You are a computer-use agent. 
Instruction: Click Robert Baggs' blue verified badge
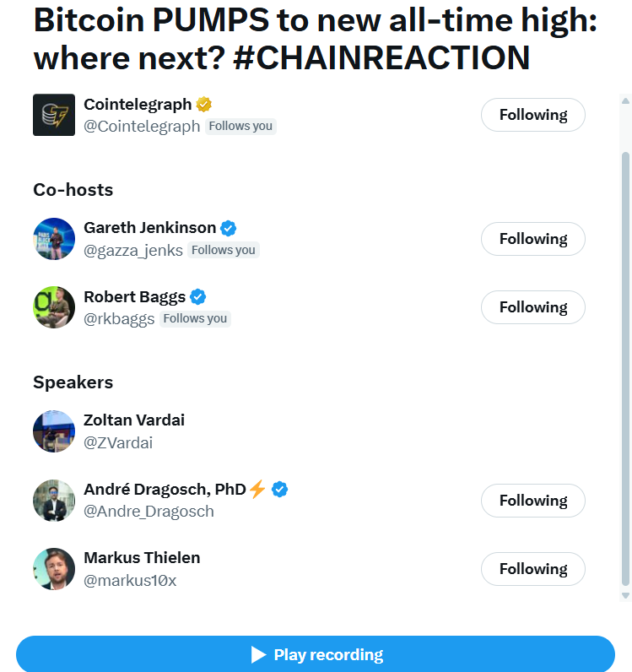pyautogui.click(x=198, y=296)
